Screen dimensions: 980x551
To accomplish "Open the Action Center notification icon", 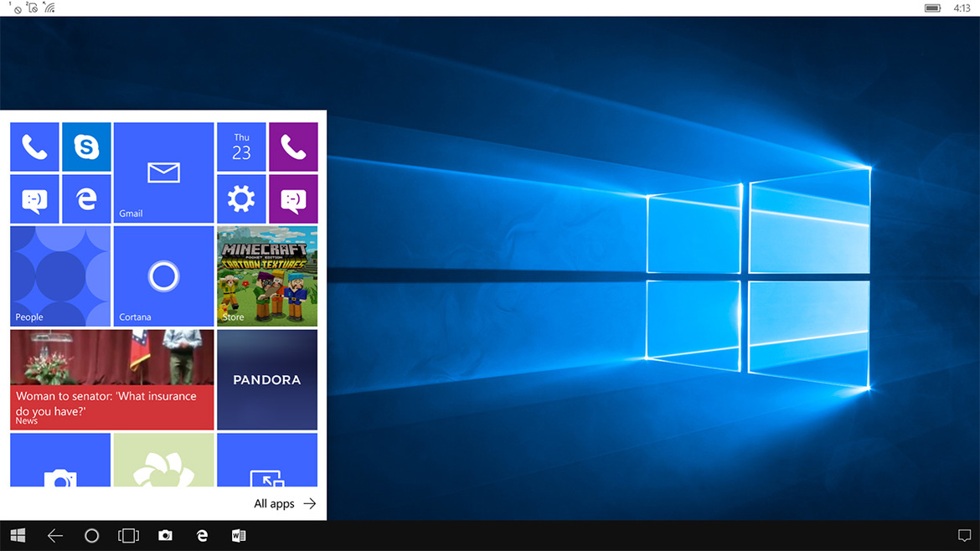I will (964, 535).
